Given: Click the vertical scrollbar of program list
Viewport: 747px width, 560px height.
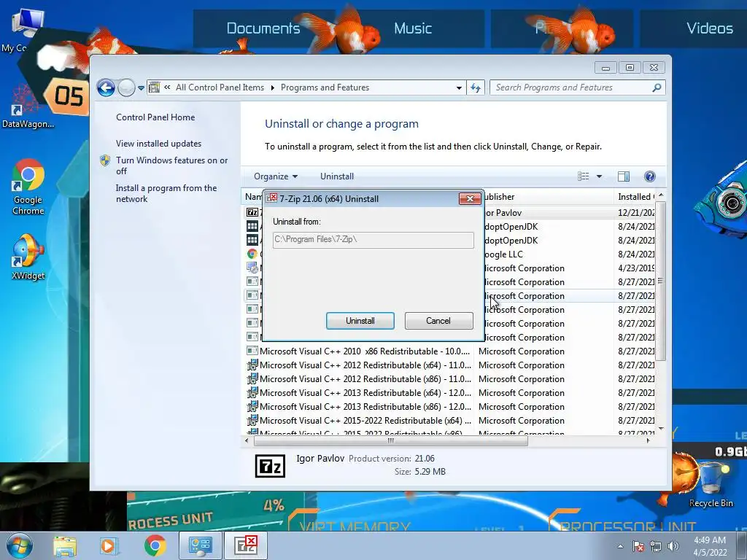Looking at the screenshot, I should click(661, 281).
